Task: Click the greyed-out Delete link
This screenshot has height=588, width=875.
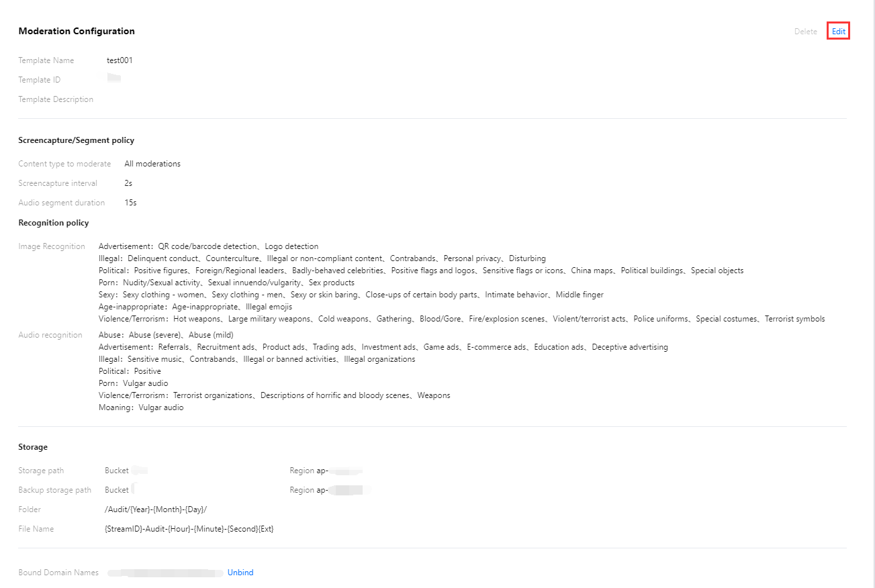Action: [806, 32]
